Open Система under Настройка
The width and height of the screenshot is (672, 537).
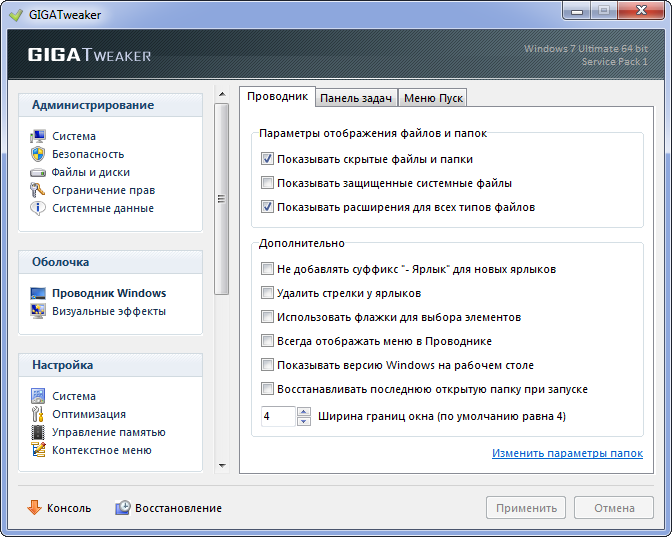[x=74, y=396]
